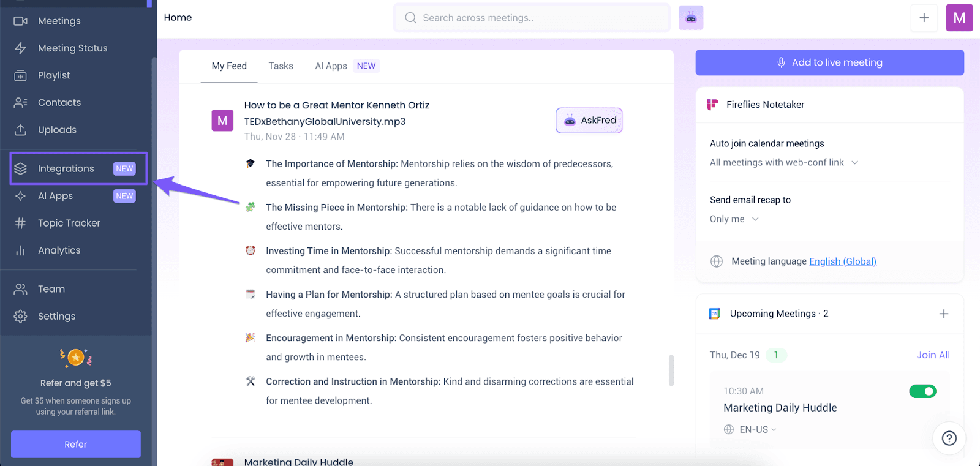The height and width of the screenshot is (466, 980).
Task: Switch to the My Feed tab
Action: coord(229,66)
